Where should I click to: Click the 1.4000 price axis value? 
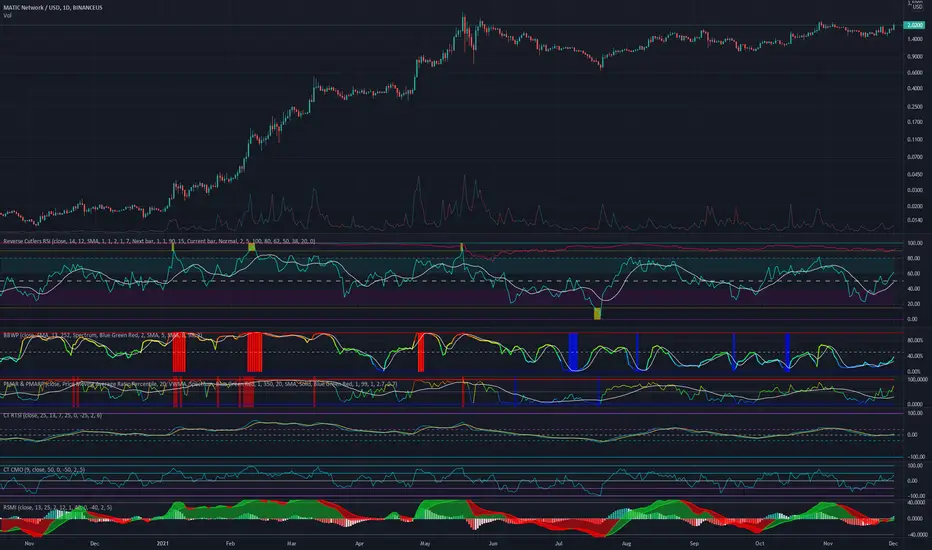tap(915, 39)
